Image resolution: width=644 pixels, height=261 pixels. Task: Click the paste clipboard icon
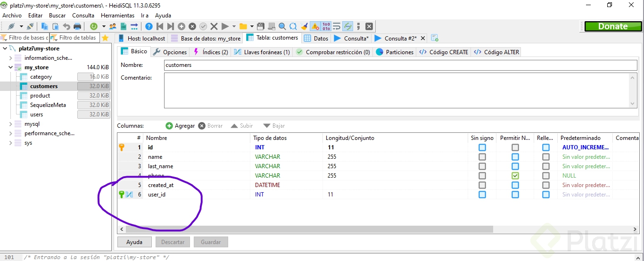tap(56, 26)
